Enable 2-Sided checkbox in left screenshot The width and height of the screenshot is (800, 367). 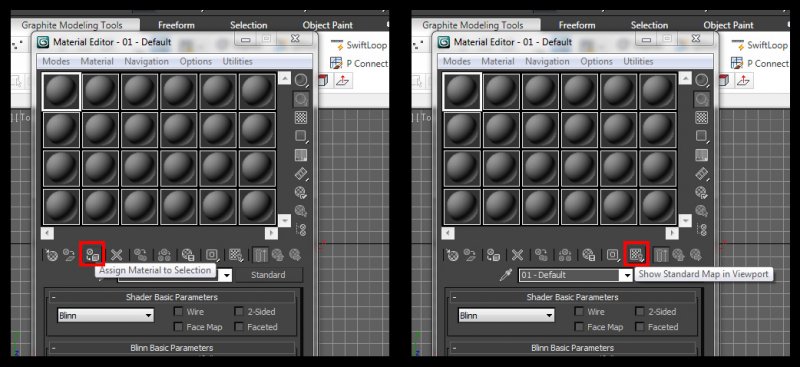pos(239,311)
